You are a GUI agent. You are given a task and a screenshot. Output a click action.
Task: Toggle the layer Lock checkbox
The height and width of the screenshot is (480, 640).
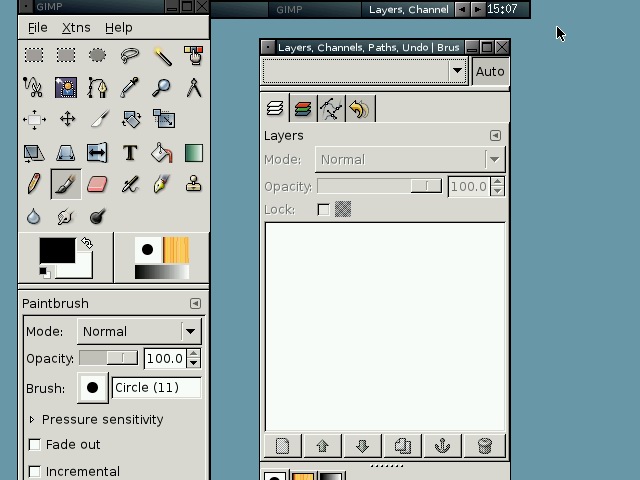[323, 209]
